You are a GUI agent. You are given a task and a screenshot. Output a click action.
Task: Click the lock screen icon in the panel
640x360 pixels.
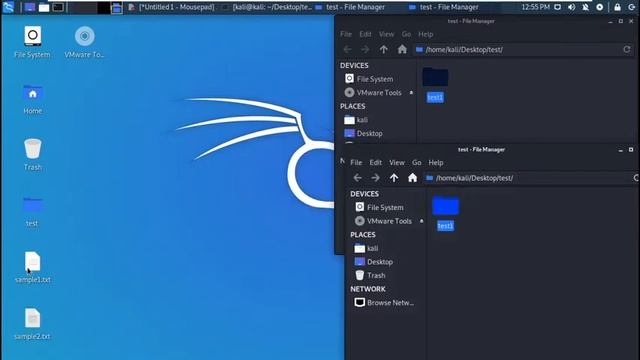tap(617, 7)
